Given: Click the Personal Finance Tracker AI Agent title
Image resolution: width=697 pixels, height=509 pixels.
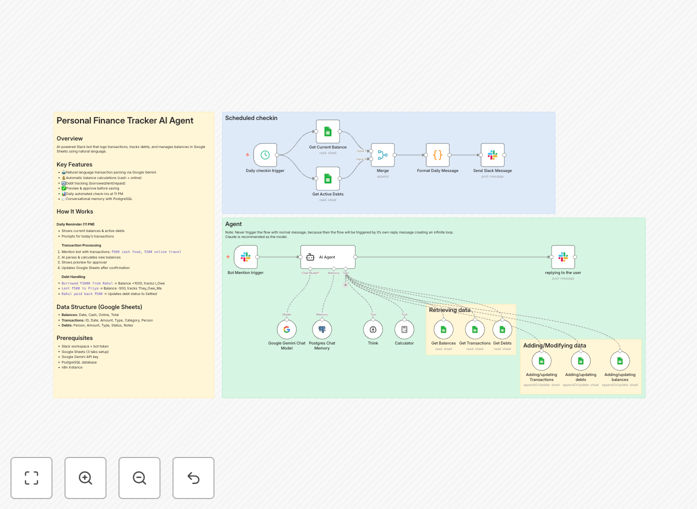Looking at the screenshot, I should (125, 120).
